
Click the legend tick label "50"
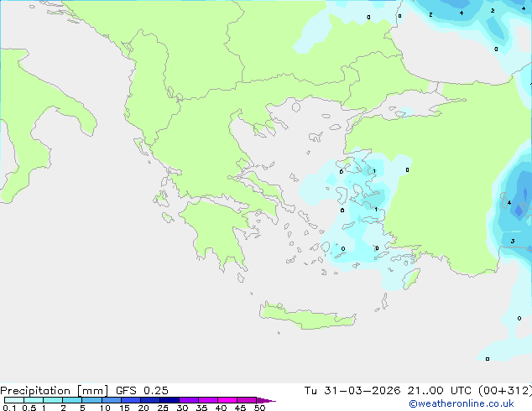[x=260, y=408]
